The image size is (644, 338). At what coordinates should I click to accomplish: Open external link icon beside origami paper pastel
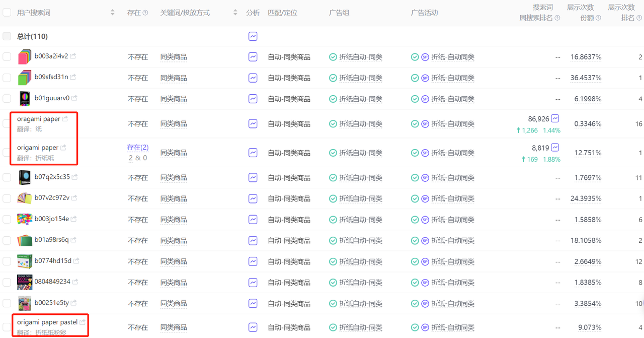tap(83, 322)
